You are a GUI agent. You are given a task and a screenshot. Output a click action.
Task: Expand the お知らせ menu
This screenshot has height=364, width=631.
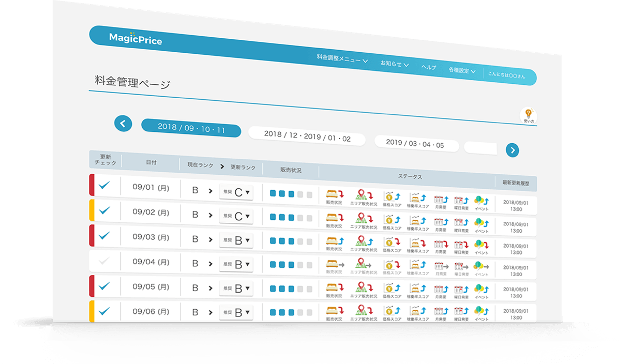[x=395, y=64]
